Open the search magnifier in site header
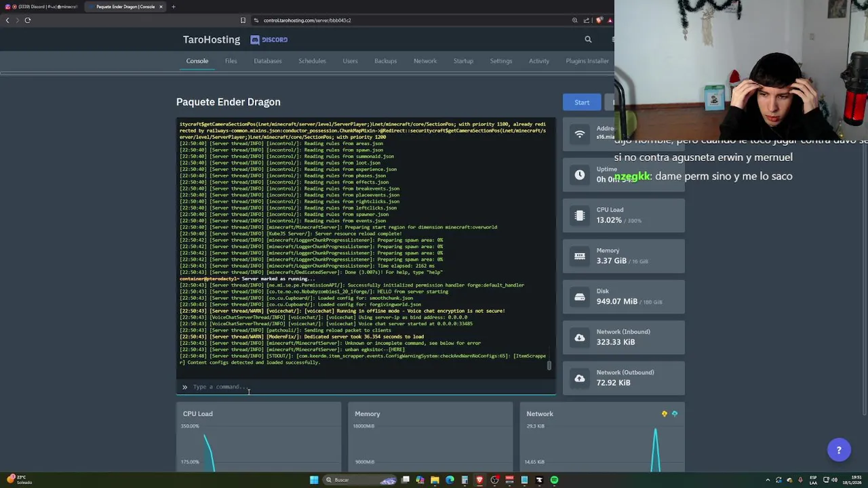This screenshot has height=488, width=868. 588,39
